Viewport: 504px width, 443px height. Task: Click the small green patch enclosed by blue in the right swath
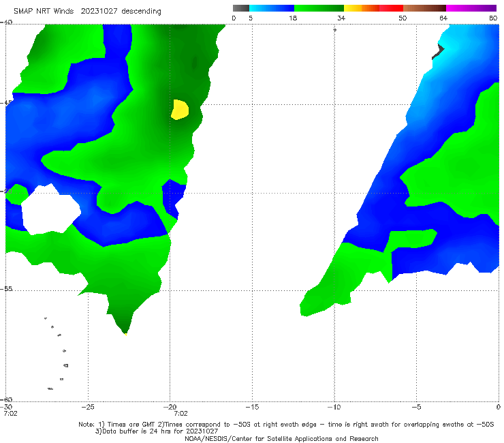pyautogui.click(x=413, y=239)
